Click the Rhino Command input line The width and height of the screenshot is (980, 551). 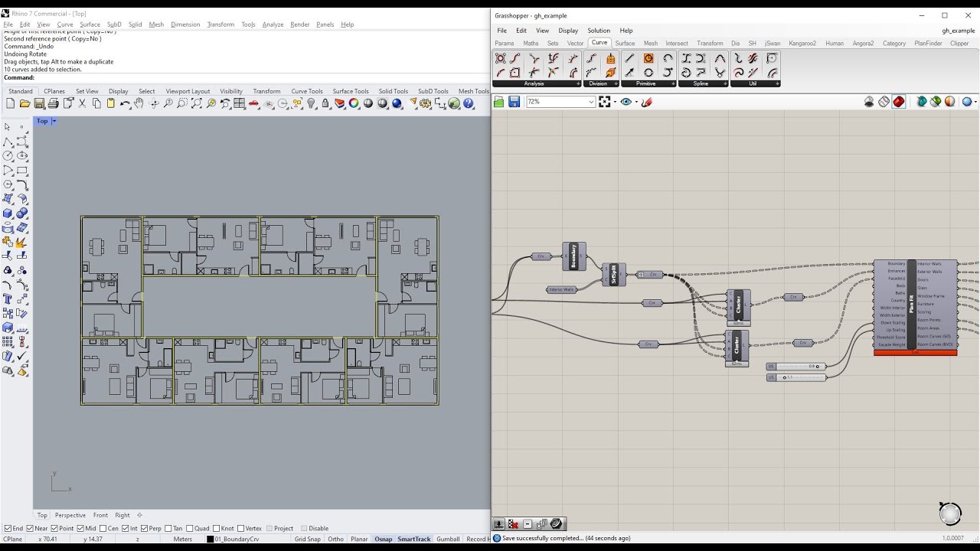click(260, 77)
